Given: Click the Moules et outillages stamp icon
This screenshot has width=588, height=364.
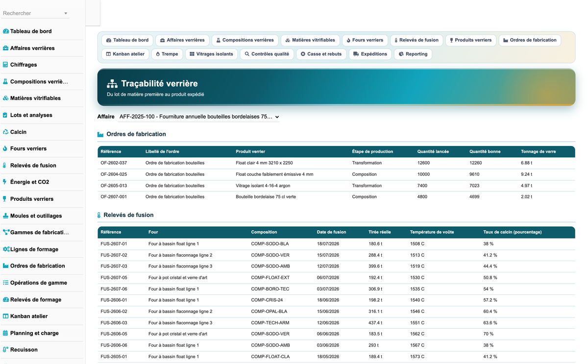Looking at the screenshot, I should click(x=6, y=216).
